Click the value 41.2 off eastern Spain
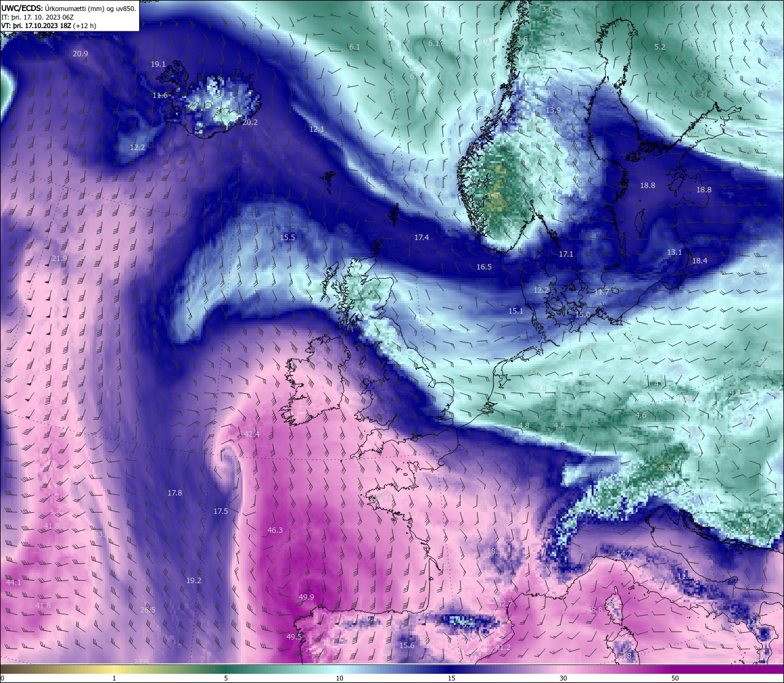This screenshot has width=784, height=683. 502,648
